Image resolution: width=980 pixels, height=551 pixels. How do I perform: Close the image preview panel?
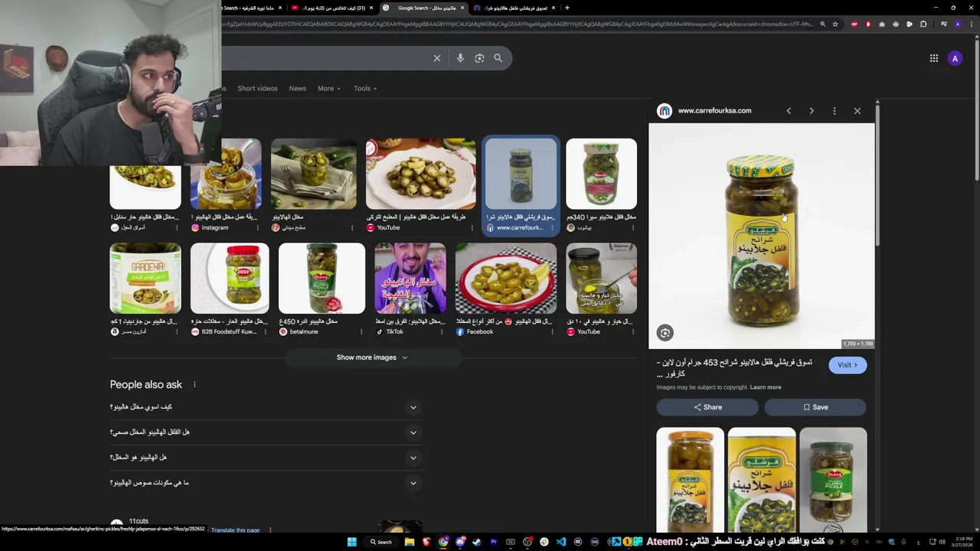[x=857, y=111]
